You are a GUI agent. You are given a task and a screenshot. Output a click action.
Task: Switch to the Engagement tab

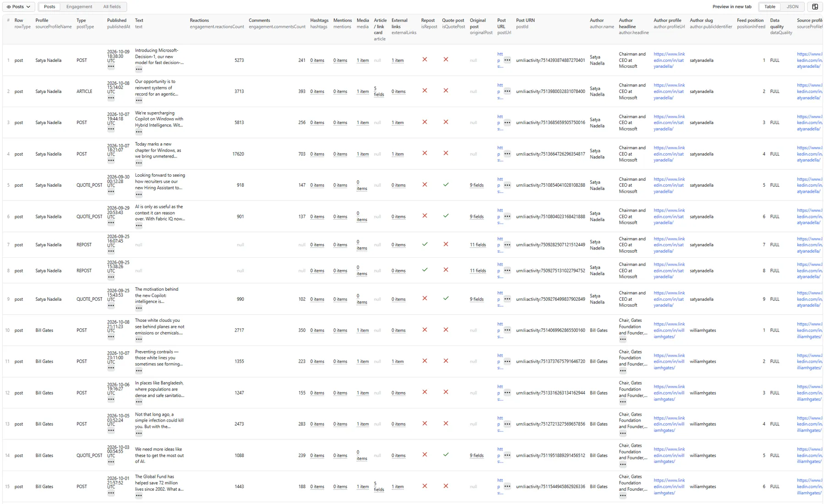[x=79, y=7]
